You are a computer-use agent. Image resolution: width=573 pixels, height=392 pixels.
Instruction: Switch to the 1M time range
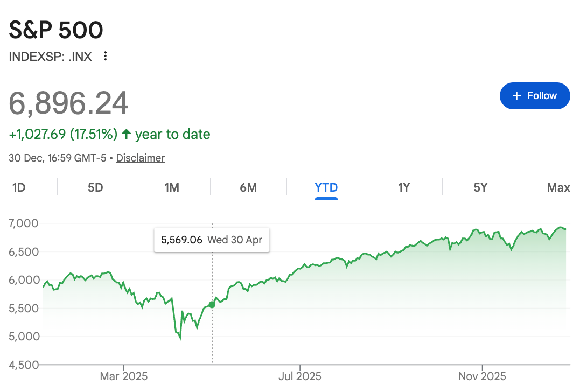[x=171, y=187]
